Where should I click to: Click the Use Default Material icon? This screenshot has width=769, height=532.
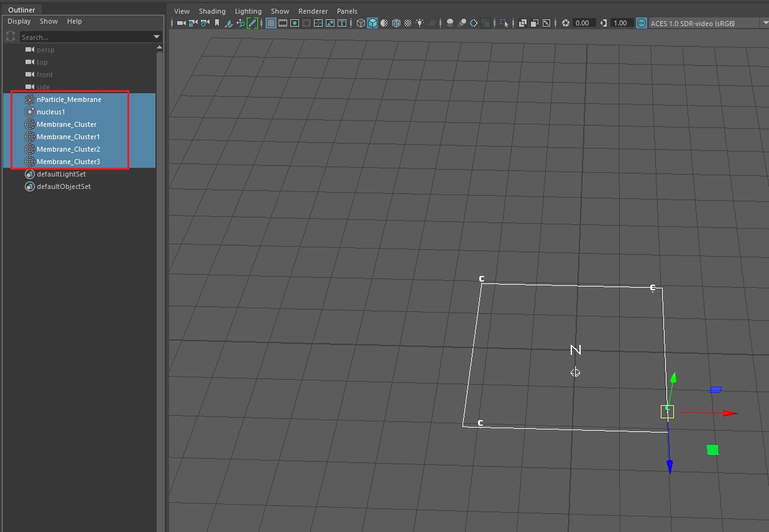pos(384,23)
